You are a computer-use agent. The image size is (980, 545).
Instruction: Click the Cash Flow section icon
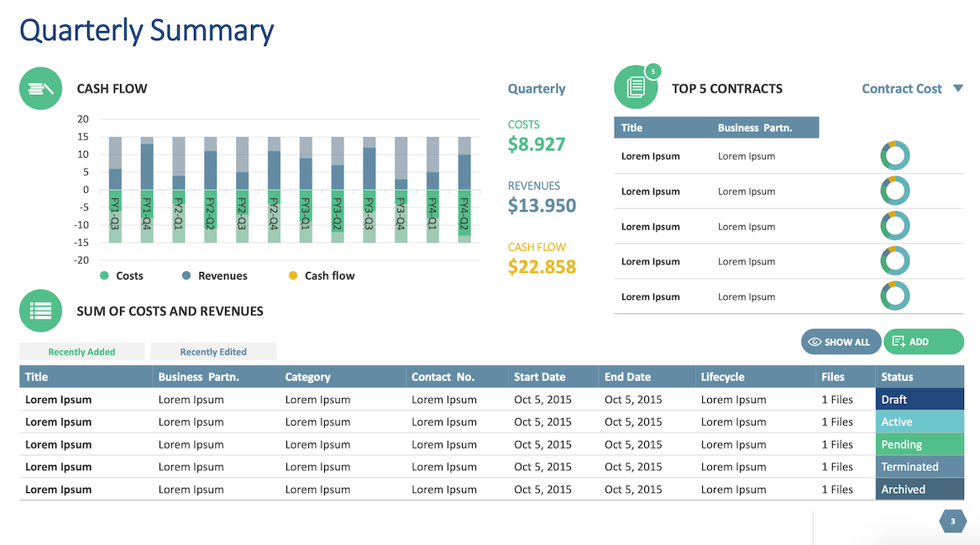[41, 88]
